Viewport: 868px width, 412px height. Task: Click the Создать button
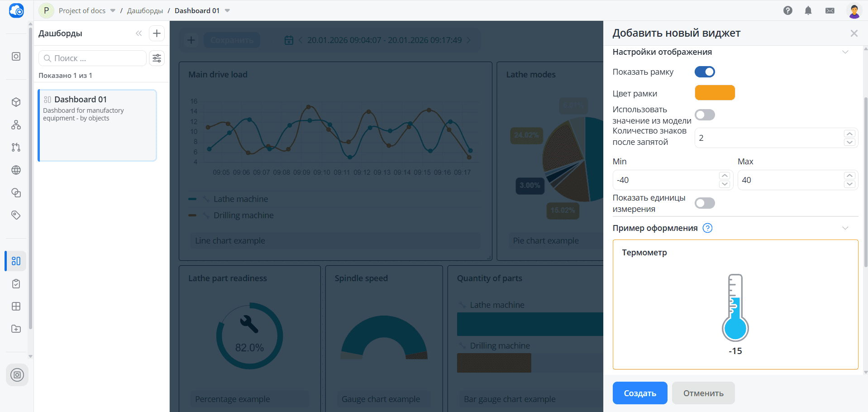click(639, 393)
